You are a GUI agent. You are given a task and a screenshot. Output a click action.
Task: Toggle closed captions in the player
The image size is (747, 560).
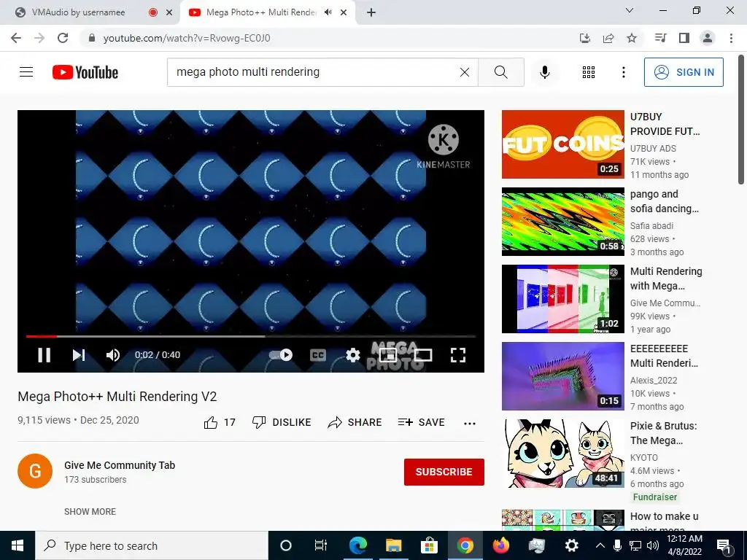[318, 355]
